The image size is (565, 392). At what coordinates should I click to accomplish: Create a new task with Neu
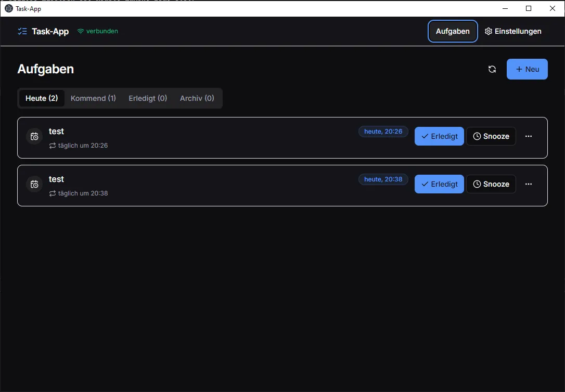coord(527,69)
